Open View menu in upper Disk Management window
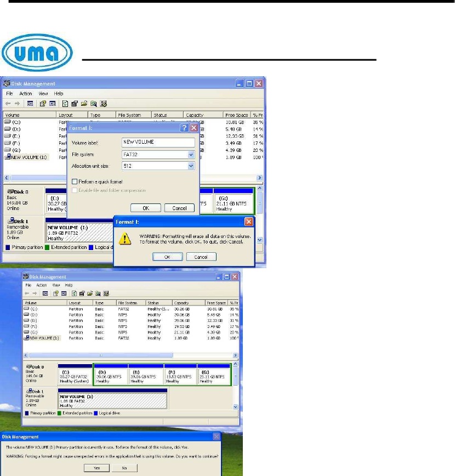 tap(43, 93)
